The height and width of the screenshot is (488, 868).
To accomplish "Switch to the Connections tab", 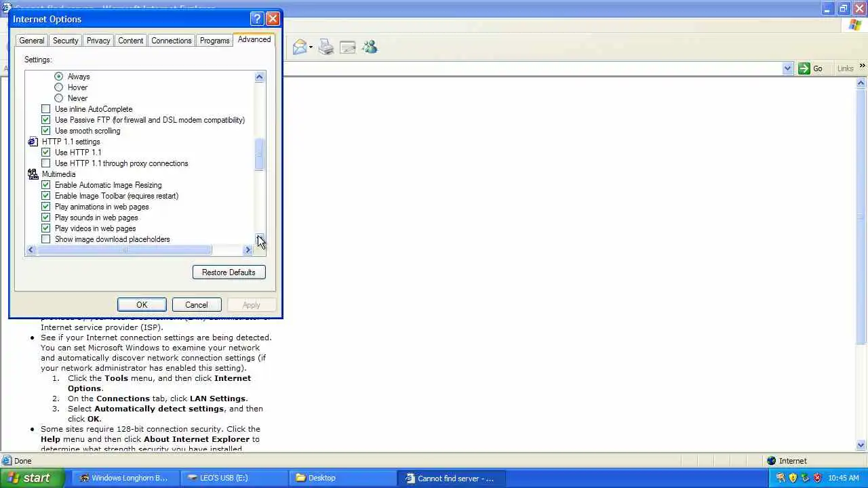I will coord(172,41).
